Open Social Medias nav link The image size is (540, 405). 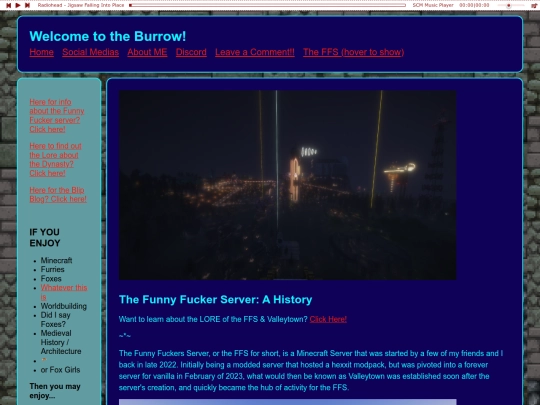coord(91,52)
